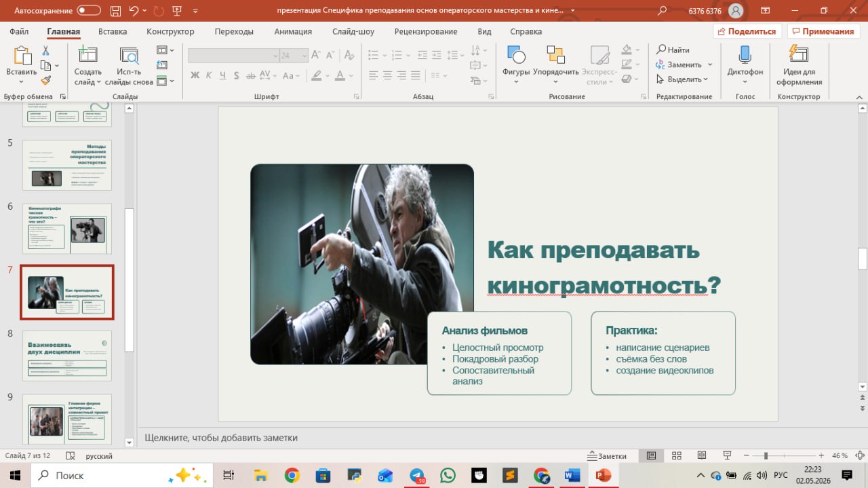Click the Shape Fill paint bucket icon
The width and height of the screenshot is (868, 488).
626,50
